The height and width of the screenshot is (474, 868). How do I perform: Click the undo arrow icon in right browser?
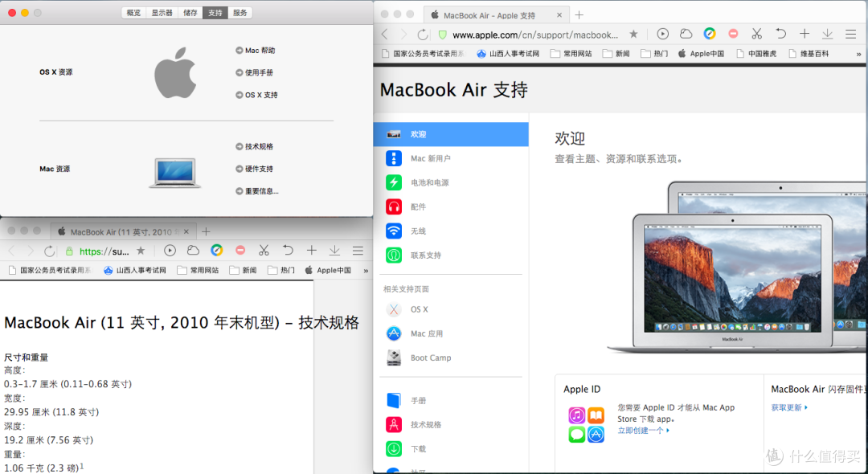point(780,34)
